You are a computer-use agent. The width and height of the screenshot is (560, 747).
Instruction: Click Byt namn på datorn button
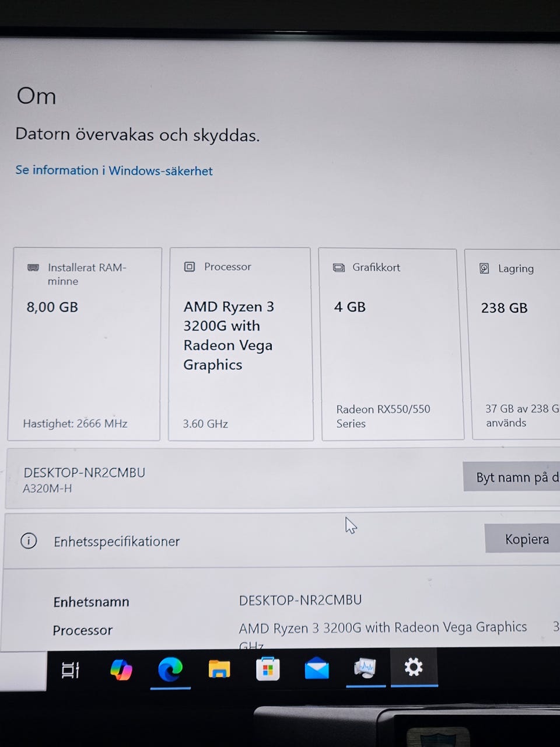(512, 477)
